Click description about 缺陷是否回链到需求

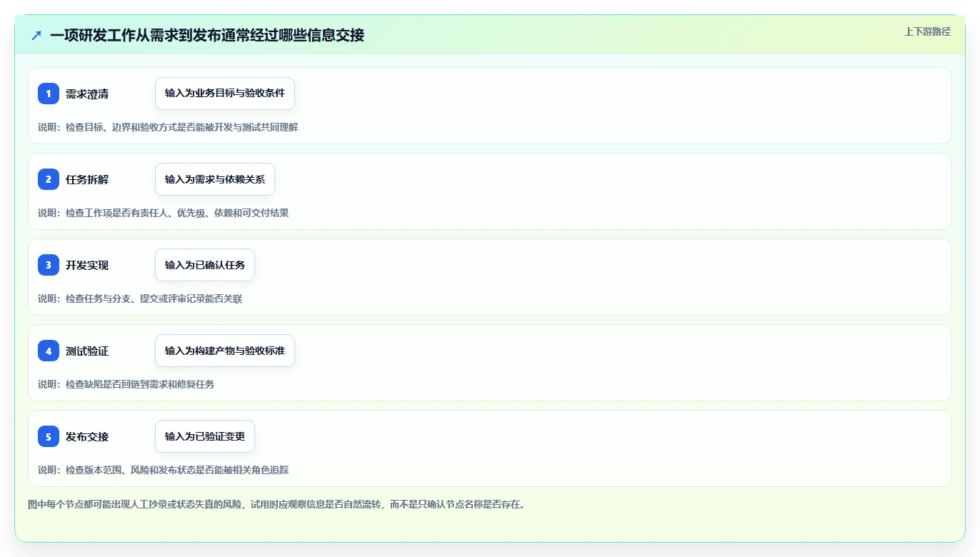tap(126, 384)
